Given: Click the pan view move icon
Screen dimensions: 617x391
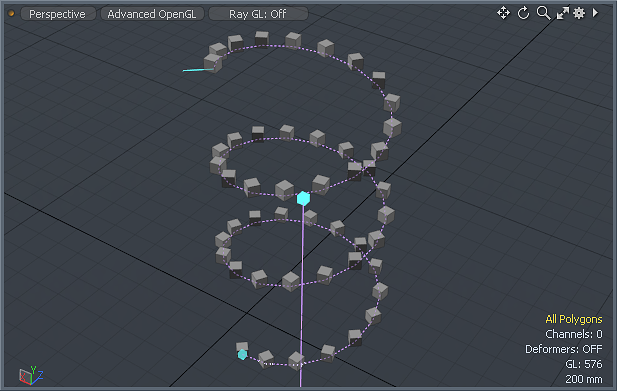Looking at the screenshot, I should [503, 13].
